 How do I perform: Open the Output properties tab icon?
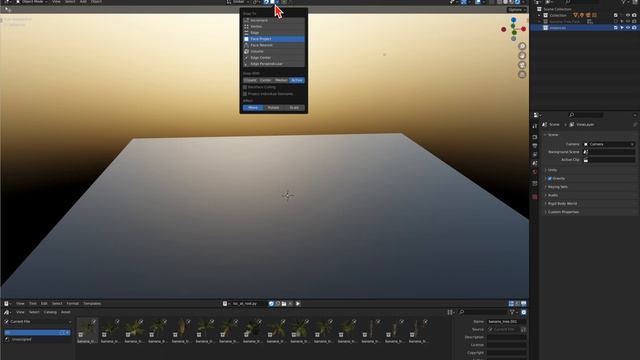(535, 146)
